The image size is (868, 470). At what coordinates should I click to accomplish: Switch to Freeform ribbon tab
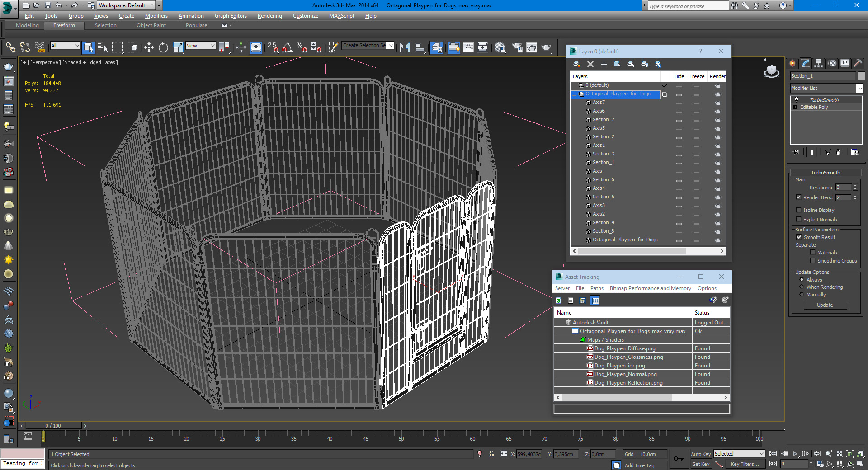tap(64, 25)
